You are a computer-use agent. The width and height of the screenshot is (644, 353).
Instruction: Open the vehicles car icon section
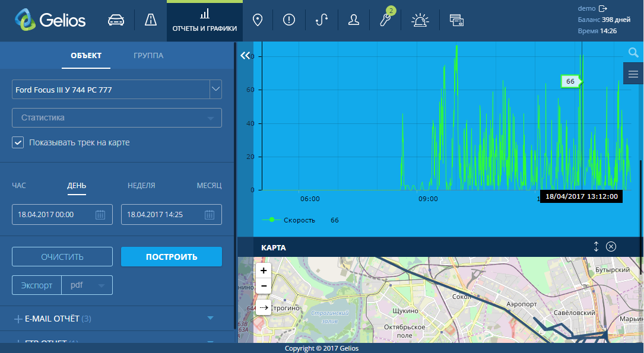point(116,20)
